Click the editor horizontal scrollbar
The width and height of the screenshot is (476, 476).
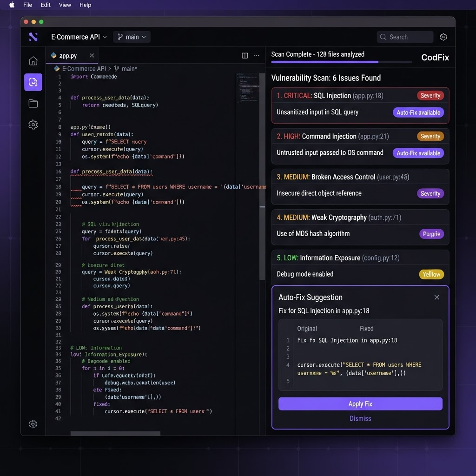115,434
